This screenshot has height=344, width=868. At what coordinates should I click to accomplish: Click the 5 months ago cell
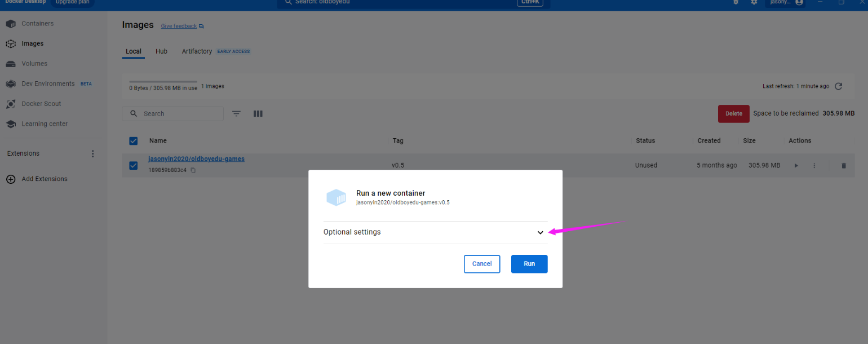[717, 166]
